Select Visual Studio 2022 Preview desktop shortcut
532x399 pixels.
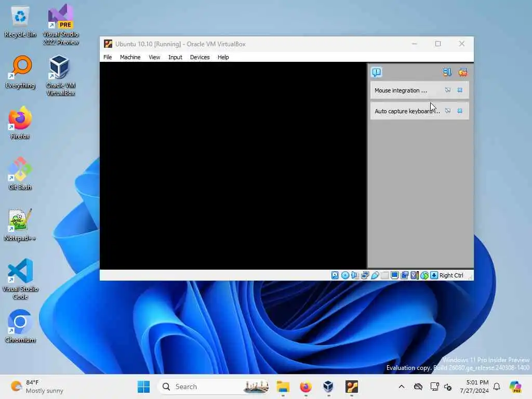pyautogui.click(x=61, y=24)
